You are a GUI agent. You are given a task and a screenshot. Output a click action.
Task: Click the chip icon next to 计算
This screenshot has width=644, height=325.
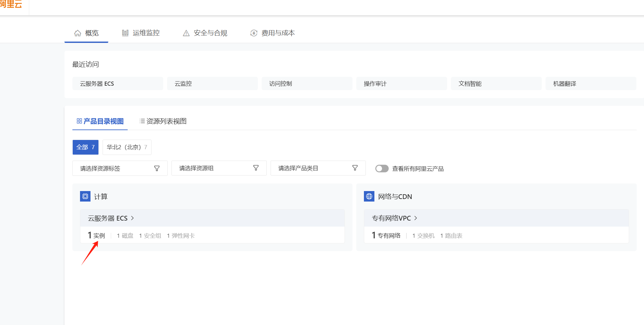click(85, 196)
